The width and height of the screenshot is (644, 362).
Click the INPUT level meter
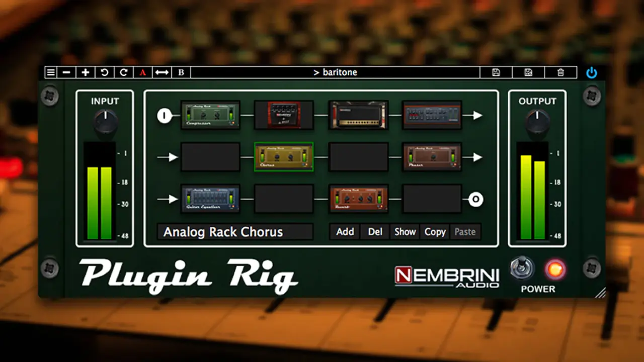(99, 192)
